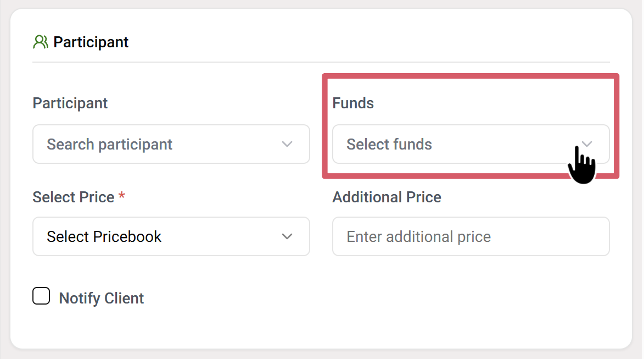This screenshot has height=359, width=644.
Task: Click chevron arrow in Select Pricebook field
Action: [x=287, y=236]
